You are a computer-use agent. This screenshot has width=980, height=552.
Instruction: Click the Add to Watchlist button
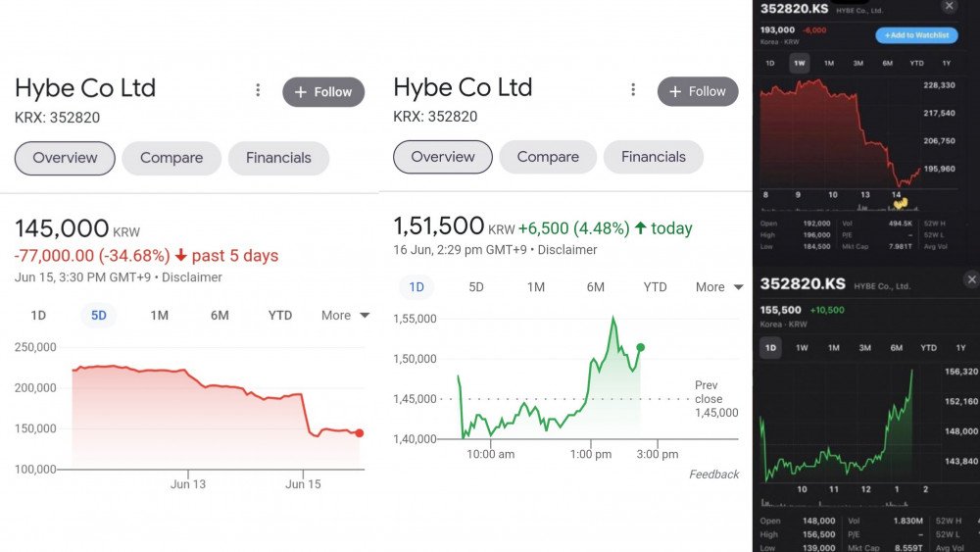click(916, 35)
